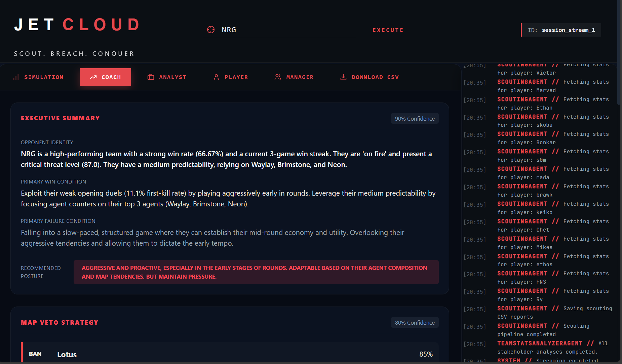The width and height of the screenshot is (622, 364).
Task: Click the Primary Failure Condition label
Action: click(x=58, y=221)
